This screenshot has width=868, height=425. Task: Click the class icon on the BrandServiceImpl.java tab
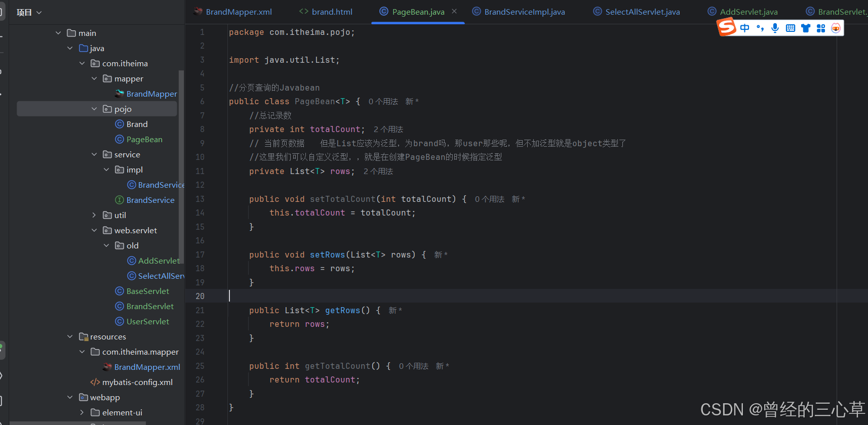tap(477, 12)
